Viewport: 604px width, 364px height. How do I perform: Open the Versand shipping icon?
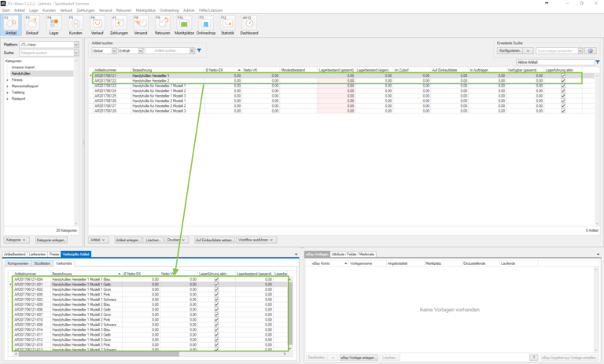point(140,25)
